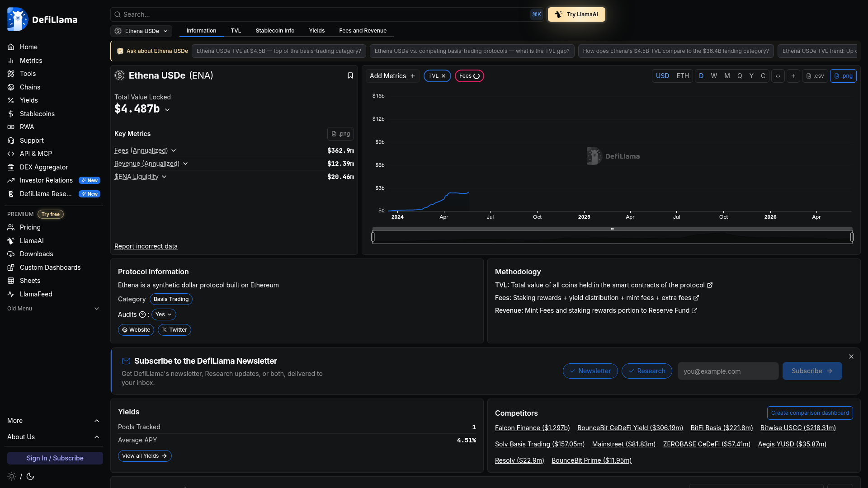Collapse the About Us section
This screenshot has height=488, width=868.
pos(54,437)
